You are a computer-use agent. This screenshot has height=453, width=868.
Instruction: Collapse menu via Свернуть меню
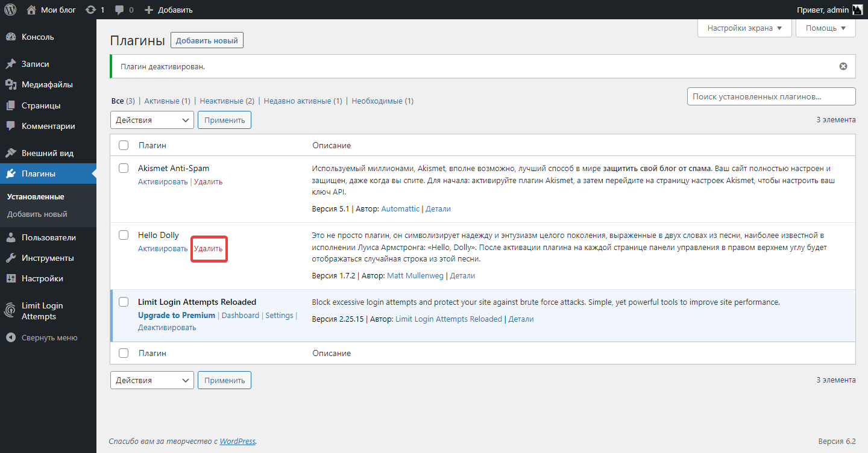(x=48, y=337)
